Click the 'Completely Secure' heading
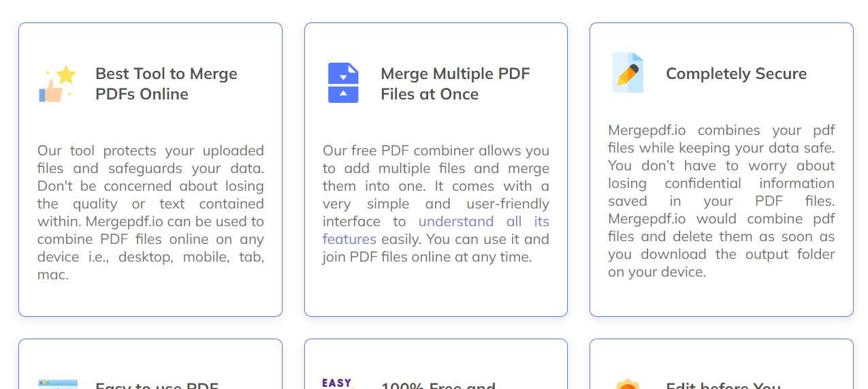The width and height of the screenshot is (868, 389). click(x=736, y=74)
